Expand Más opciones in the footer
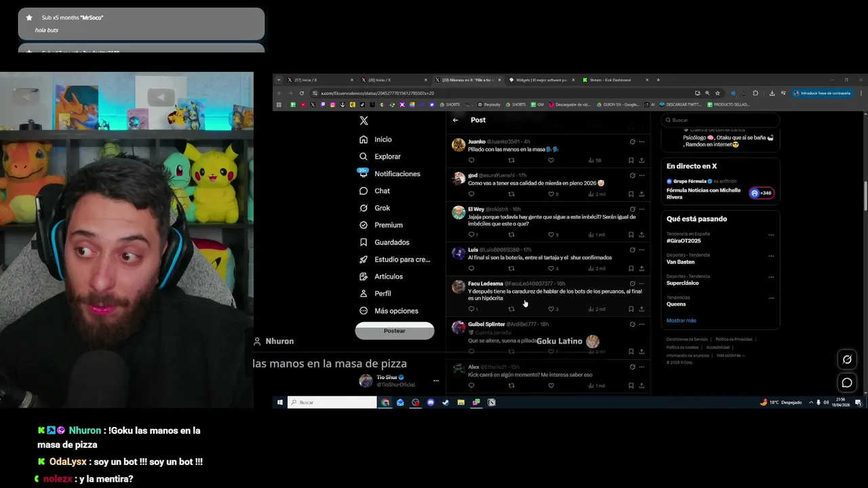This screenshot has width=868, height=488. (730, 355)
